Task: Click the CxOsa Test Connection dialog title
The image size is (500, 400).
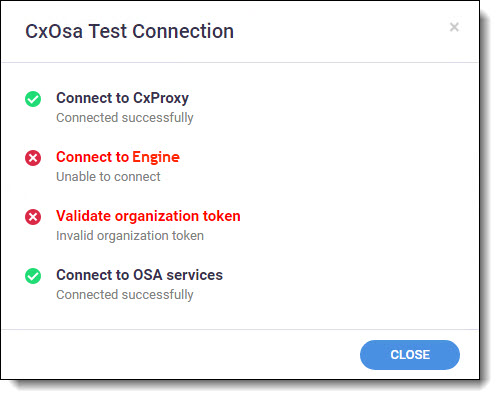Action: point(129,32)
